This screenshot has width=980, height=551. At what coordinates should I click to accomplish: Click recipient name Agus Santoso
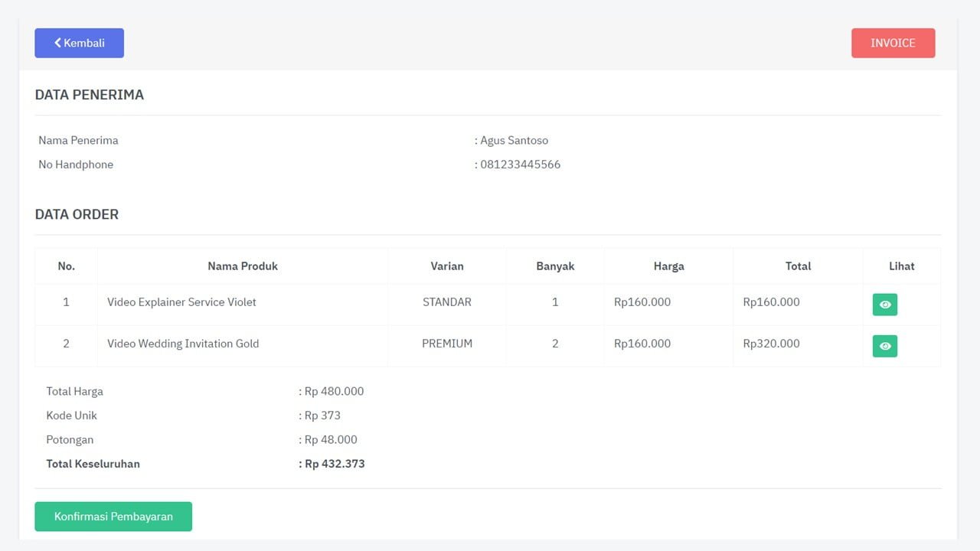coord(514,141)
